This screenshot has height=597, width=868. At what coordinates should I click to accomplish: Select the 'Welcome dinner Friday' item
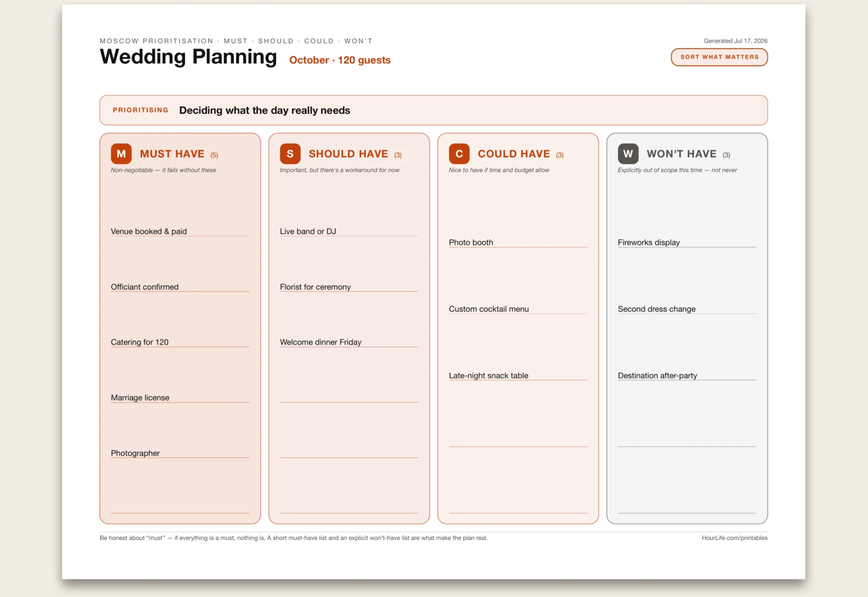[321, 342]
